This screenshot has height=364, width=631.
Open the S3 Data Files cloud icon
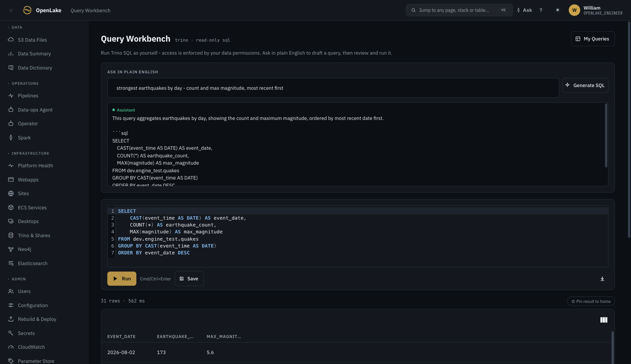(11, 40)
